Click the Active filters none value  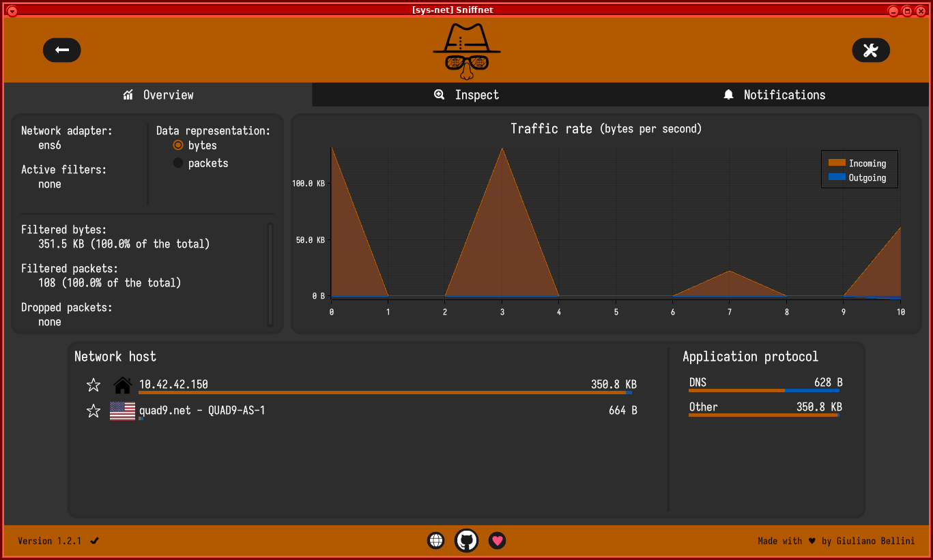pyautogui.click(x=50, y=184)
